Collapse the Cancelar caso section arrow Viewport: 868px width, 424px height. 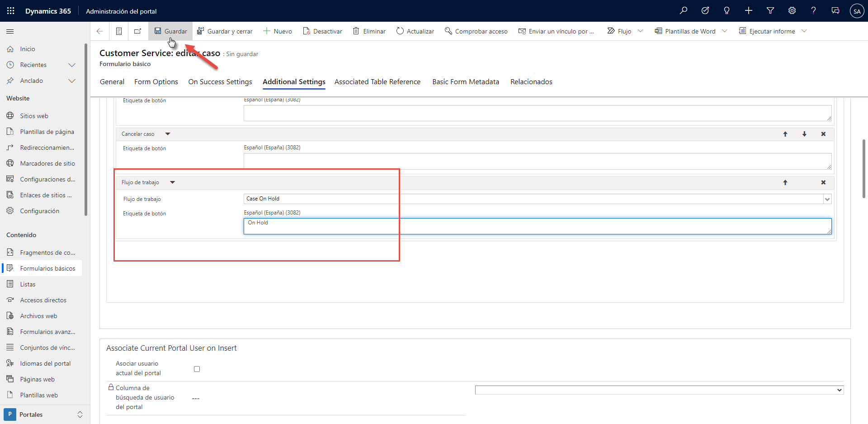point(168,134)
